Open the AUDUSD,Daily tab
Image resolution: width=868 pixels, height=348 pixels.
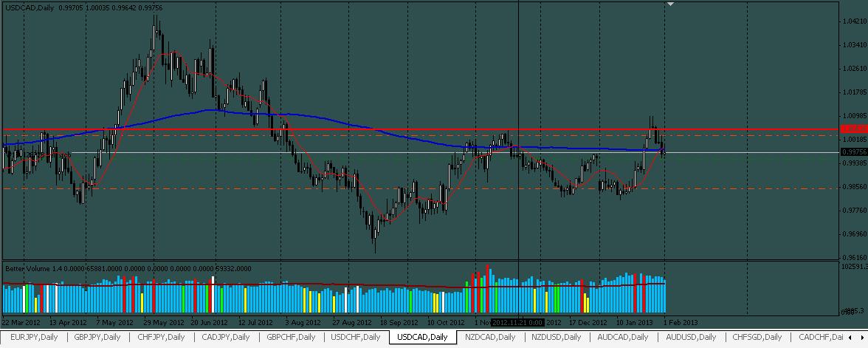tap(690, 337)
